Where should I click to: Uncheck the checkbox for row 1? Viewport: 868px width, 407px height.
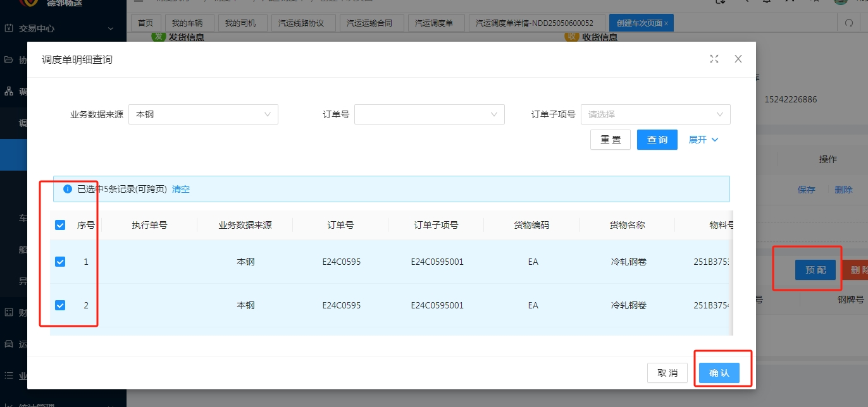point(60,262)
